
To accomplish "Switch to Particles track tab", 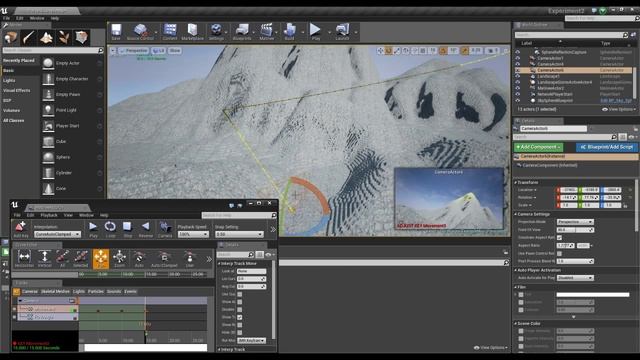I will click(x=96, y=292).
